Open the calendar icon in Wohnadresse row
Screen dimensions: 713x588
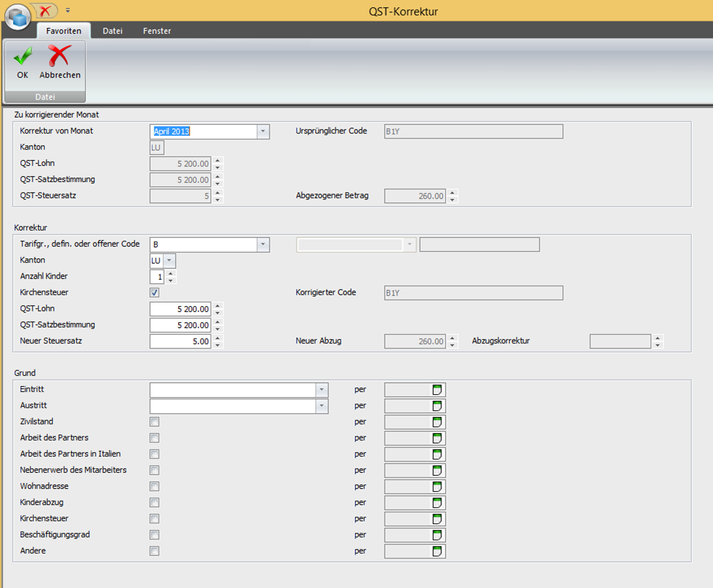point(437,487)
